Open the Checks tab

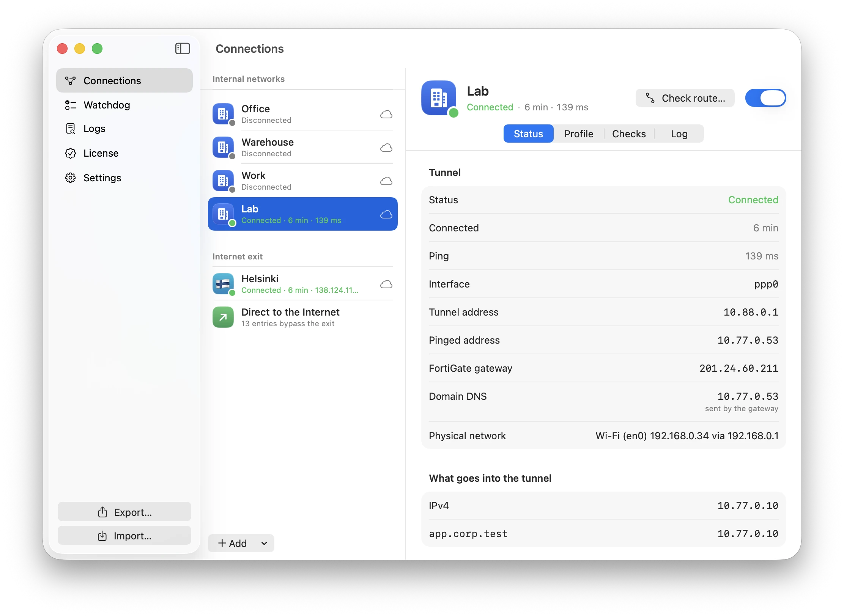[629, 134]
